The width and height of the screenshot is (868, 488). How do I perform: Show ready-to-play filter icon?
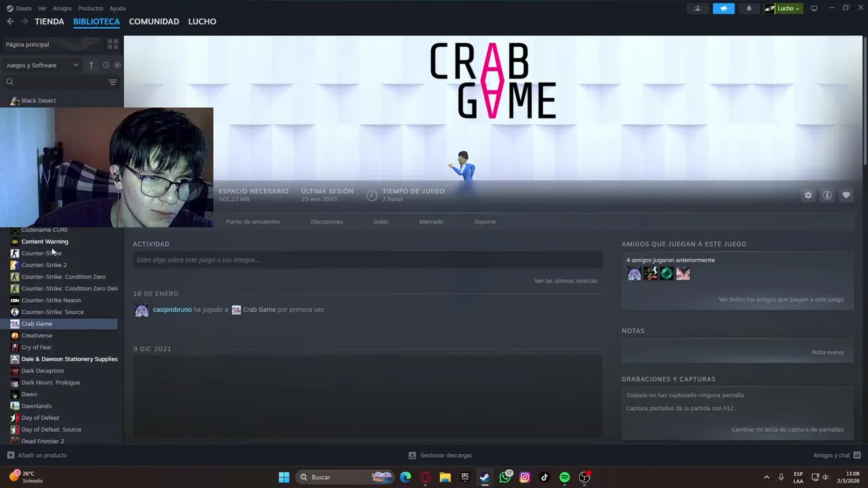(117, 65)
